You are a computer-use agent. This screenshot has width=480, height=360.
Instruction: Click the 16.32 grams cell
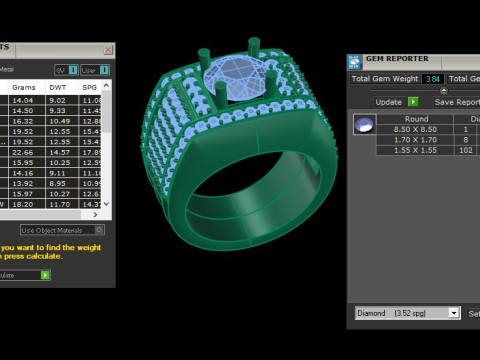[x=26, y=121]
